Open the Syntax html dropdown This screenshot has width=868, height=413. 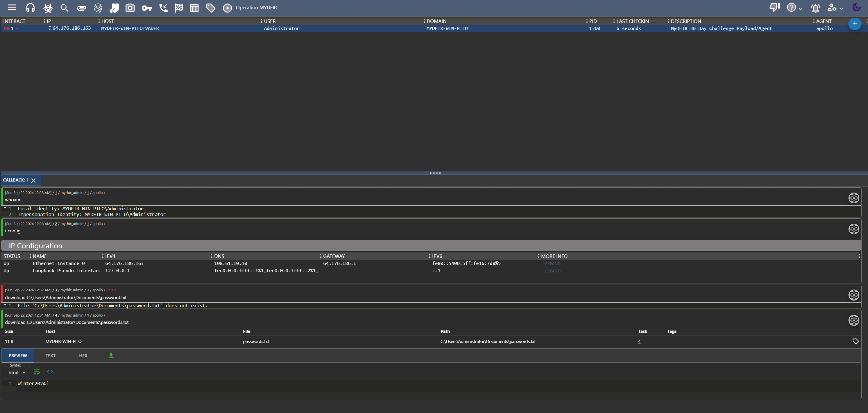tap(17, 372)
